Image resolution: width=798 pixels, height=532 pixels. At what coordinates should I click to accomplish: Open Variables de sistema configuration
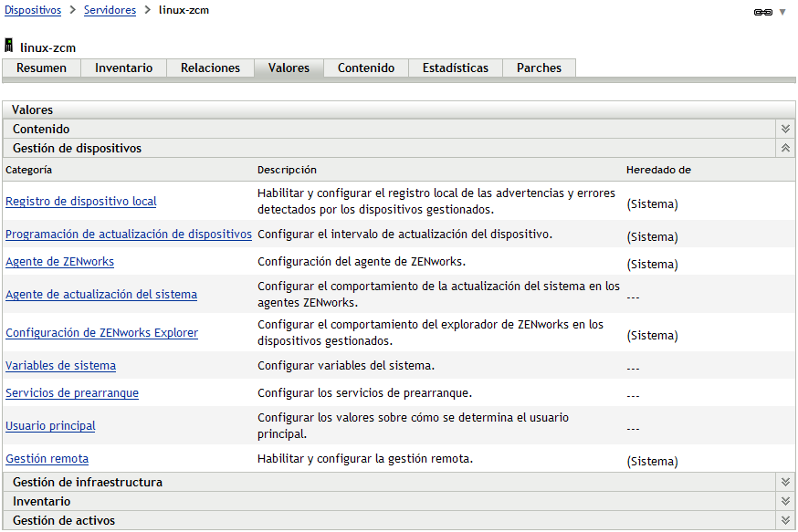[60, 364]
